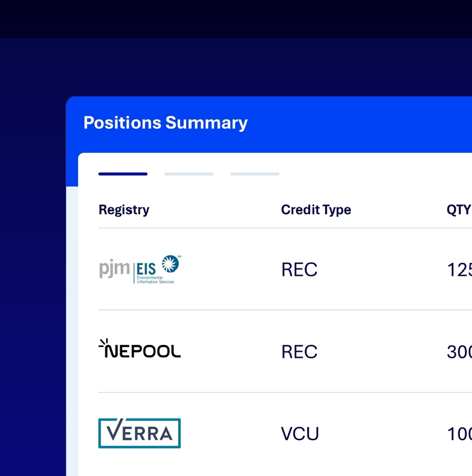
Task: Click VCU credit type in the Verra row
Action: click(x=300, y=434)
